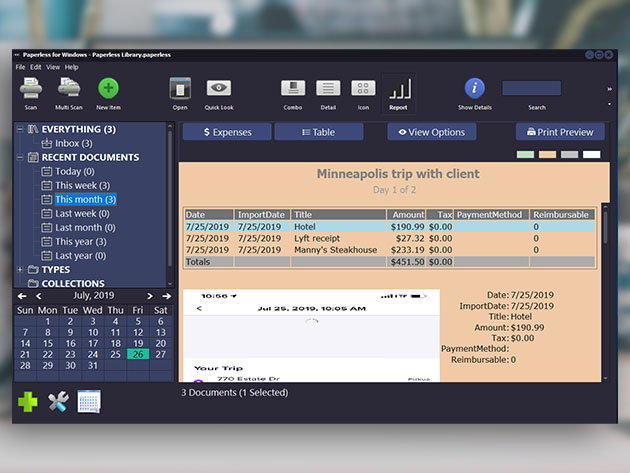Select the Lyft receipt row
Viewport: 630px width, 473px height.
(390, 238)
